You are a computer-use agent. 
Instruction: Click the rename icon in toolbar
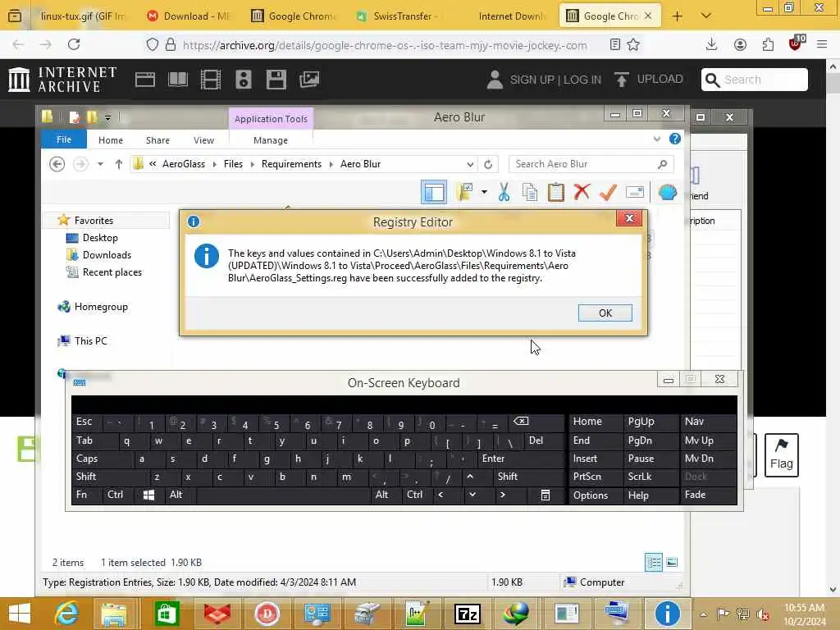point(634,192)
